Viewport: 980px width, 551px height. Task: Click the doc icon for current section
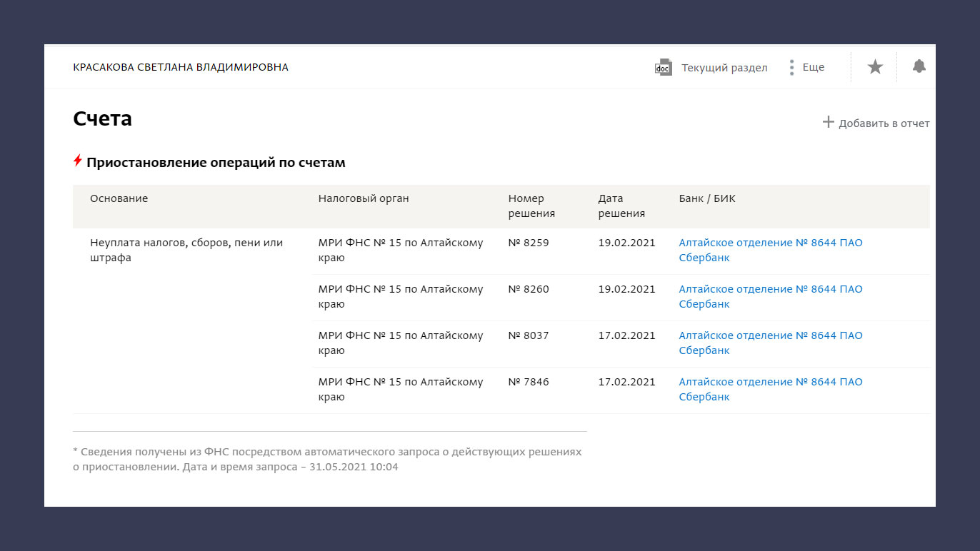(664, 67)
